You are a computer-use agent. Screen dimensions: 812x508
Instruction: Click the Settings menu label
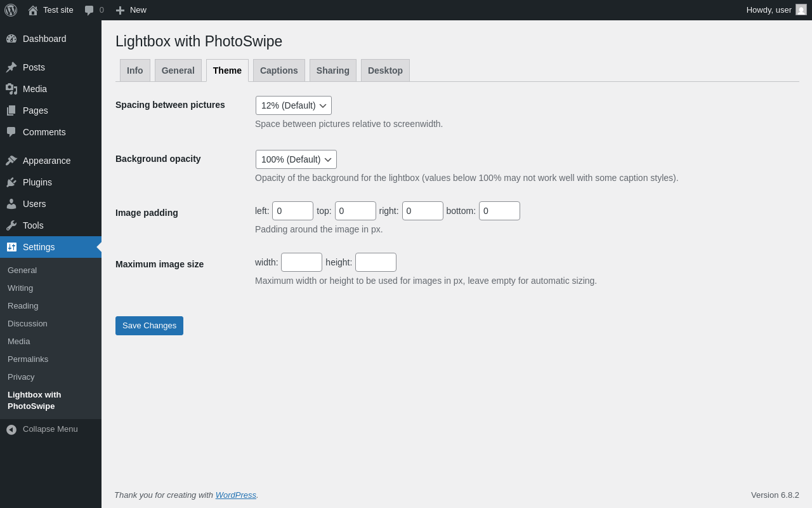point(39,247)
